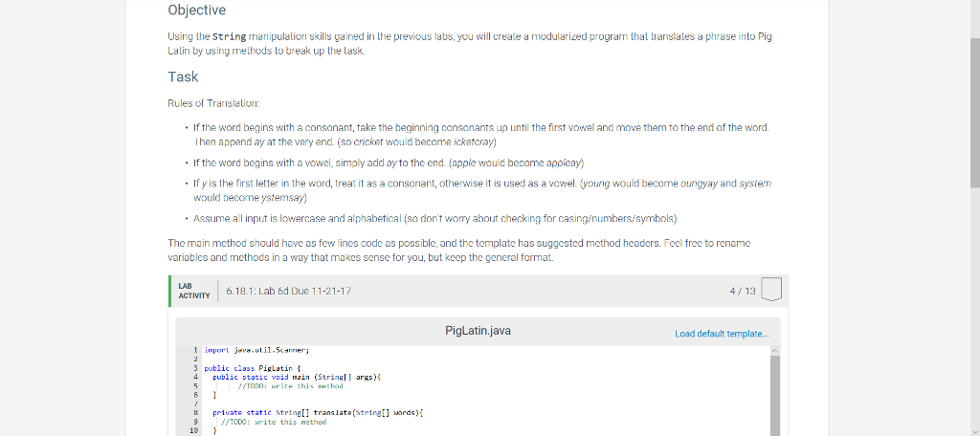Click the lab completion badge icon

[773, 290]
